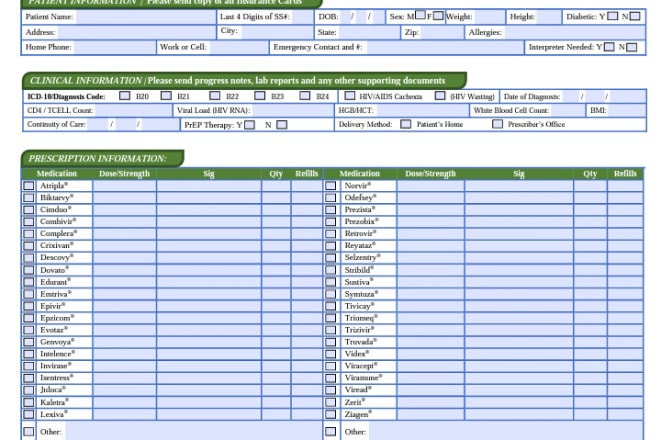Click 'PRESCRIPTION INFORMATION:' section header

[97, 159]
